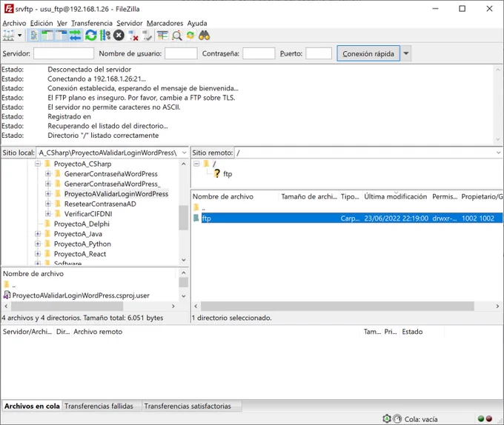The image size is (504, 425).
Task: Search files with binoculars icon
Action: pos(204,36)
